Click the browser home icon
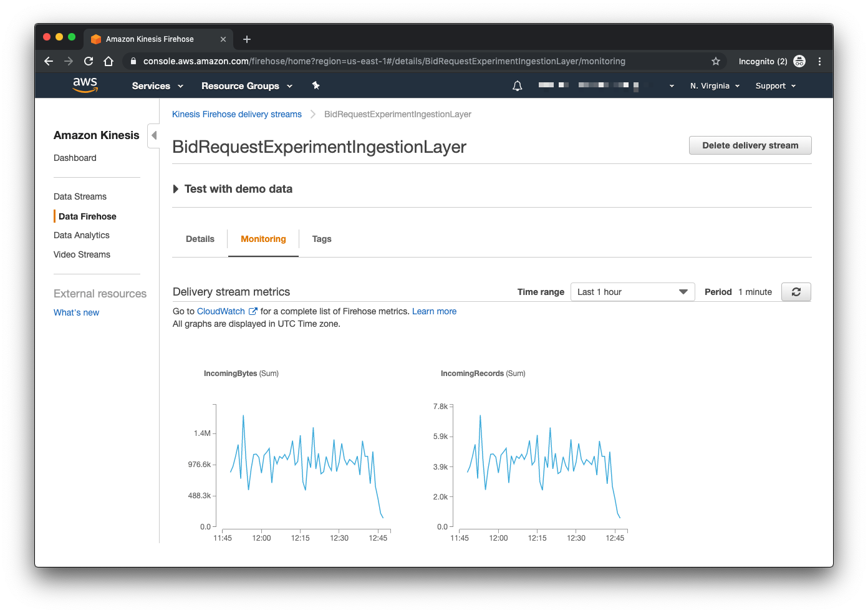The image size is (868, 613). pyautogui.click(x=109, y=61)
